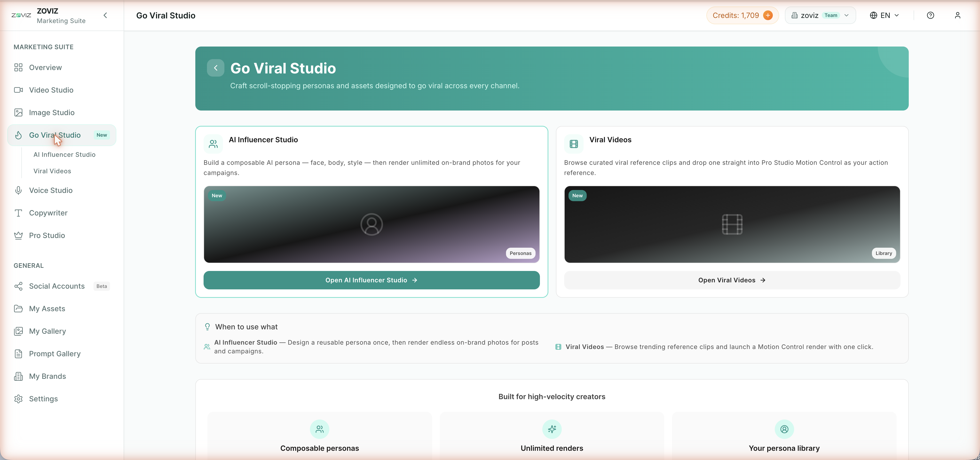Click the Voice Studio microphone icon

point(18,190)
